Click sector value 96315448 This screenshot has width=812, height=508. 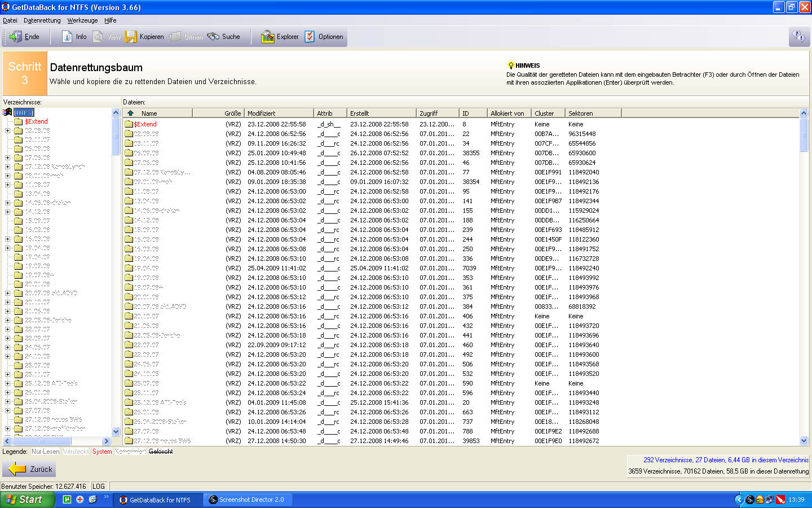(x=582, y=134)
